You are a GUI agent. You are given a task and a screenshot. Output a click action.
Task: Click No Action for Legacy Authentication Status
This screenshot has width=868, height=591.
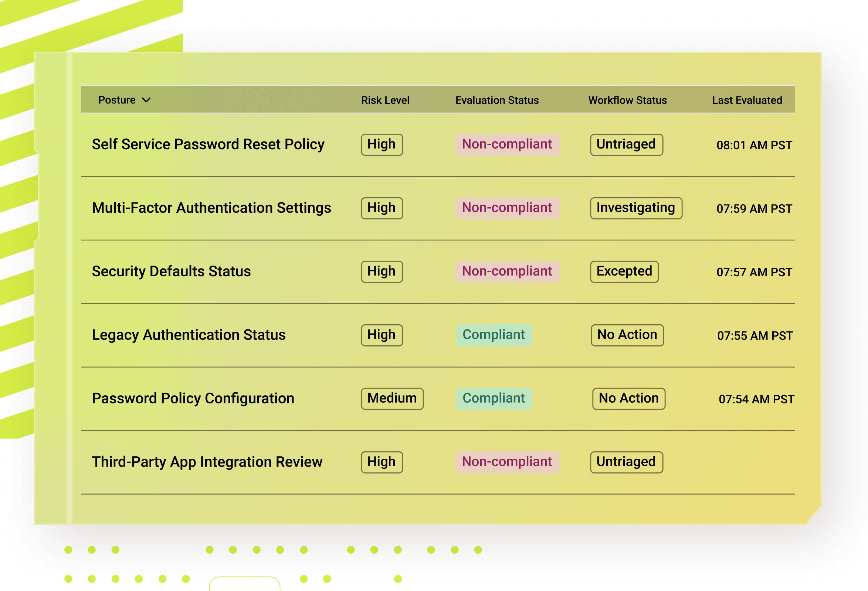627,335
